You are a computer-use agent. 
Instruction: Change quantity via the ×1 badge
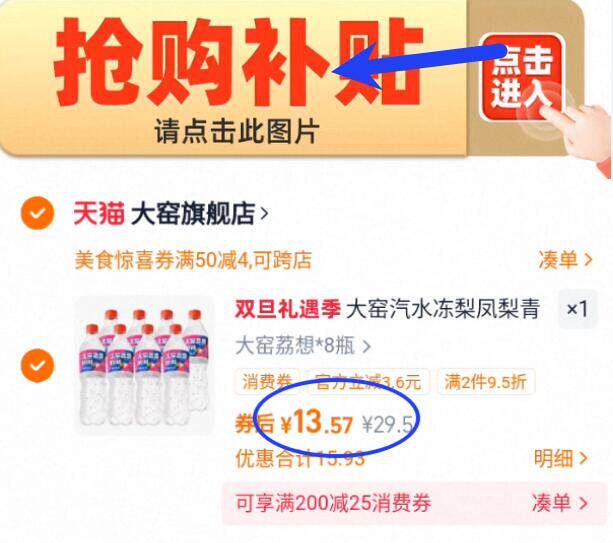coord(577,309)
